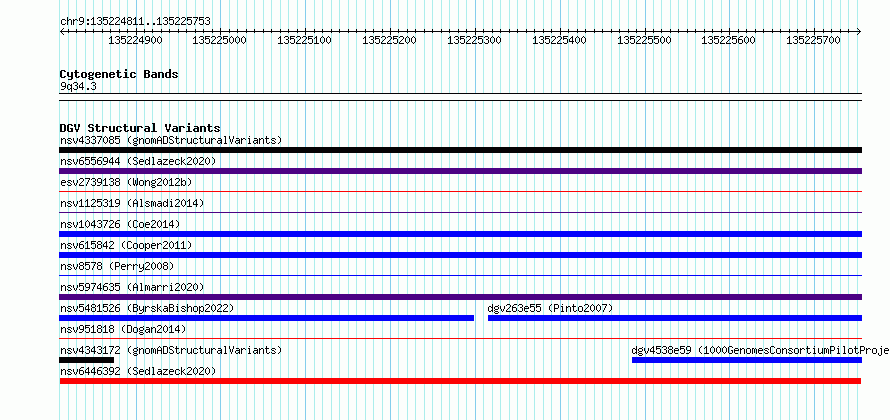The image size is (890, 420).
Task: Open variant dgv263e55 Pinto2007 label
Action: (x=550, y=308)
